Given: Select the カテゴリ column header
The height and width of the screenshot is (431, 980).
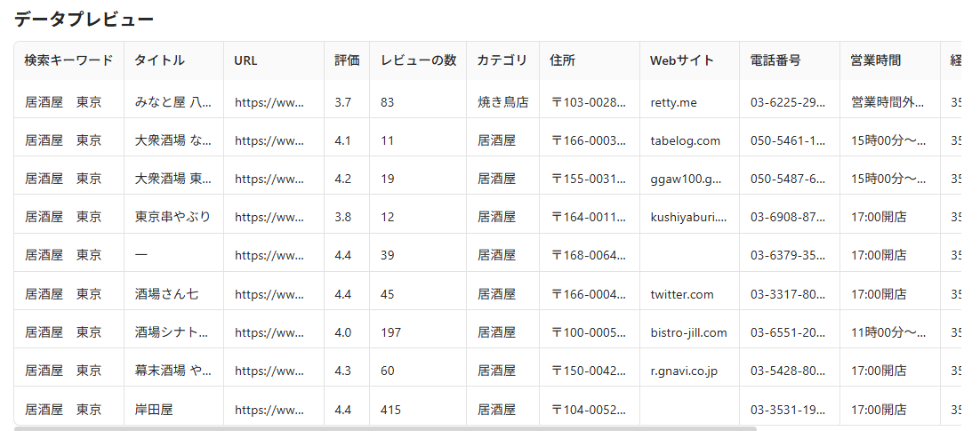Looking at the screenshot, I should point(502,60).
